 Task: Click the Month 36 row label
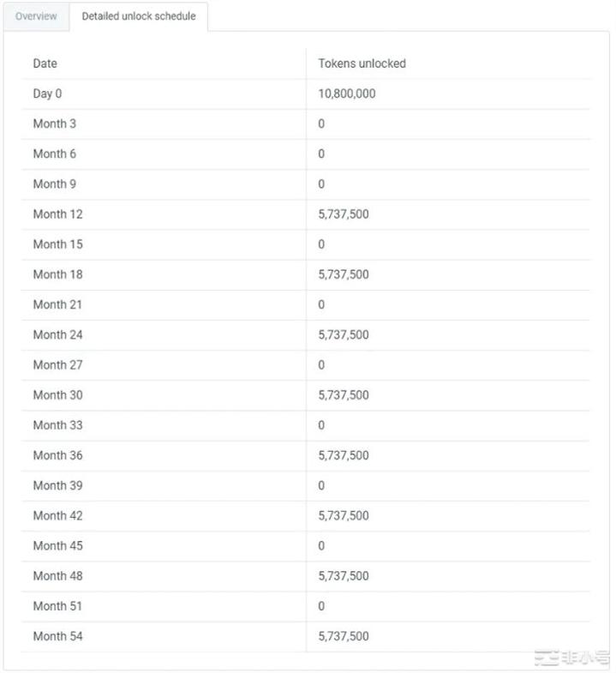coord(57,455)
